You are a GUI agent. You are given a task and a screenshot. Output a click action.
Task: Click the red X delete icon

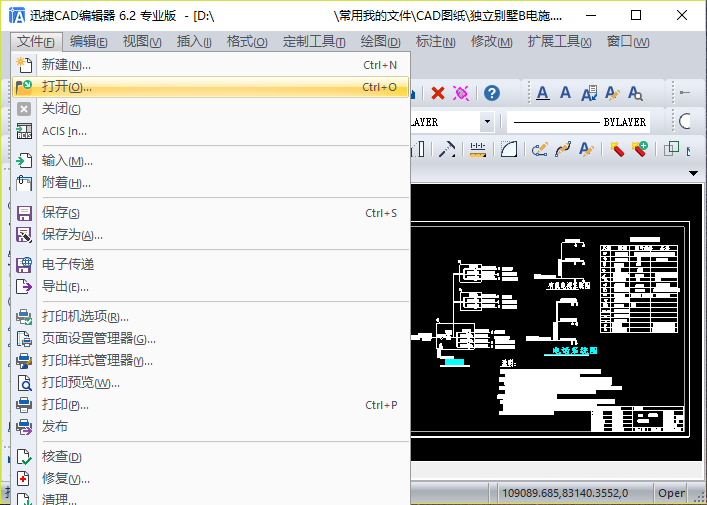tap(437, 93)
